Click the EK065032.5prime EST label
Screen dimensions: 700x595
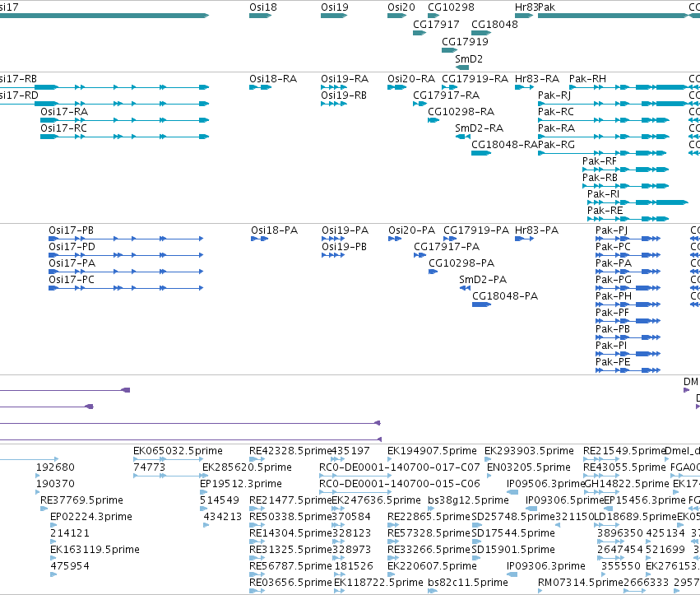click(178, 452)
